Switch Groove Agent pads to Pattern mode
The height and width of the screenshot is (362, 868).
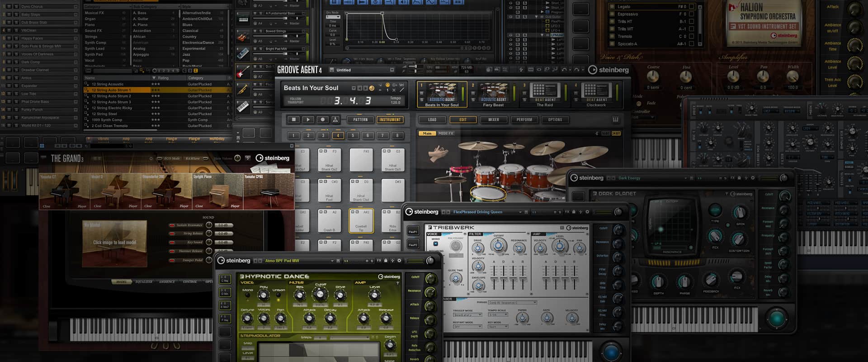pos(360,119)
